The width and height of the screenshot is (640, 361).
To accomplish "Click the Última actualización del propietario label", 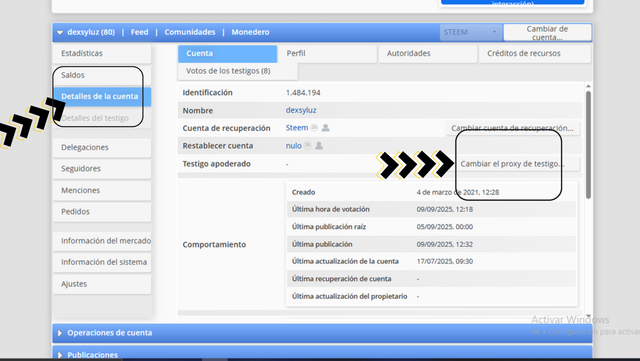I will click(x=349, y=296).
